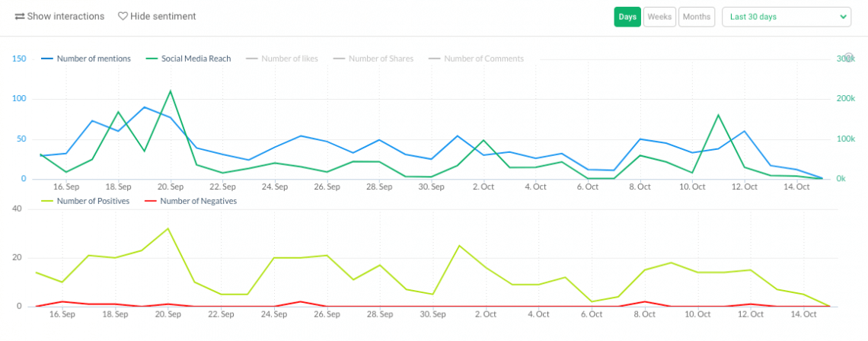The height and width of the screenshot is (341, 868).
Task: Click the Social Media Reach peak at 20. Sep
Action: pyautogui.click(x=170, y=91)
